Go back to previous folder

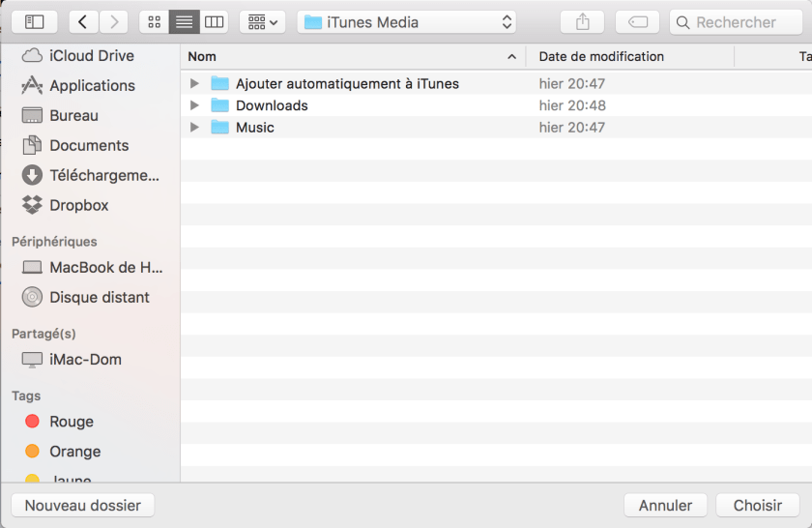[x=83, y=21]
